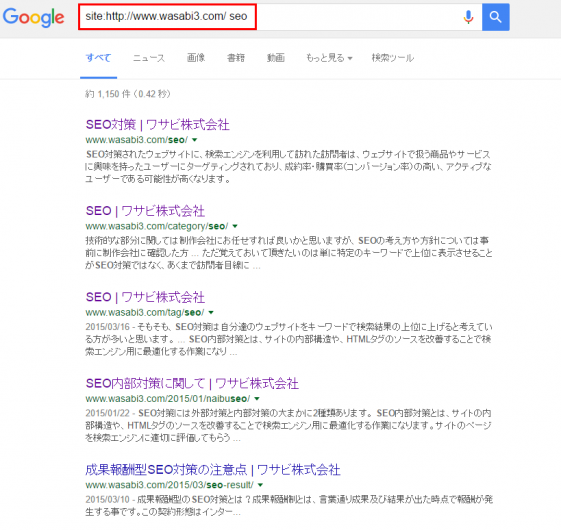Click date text 2015/03/16 in snippet

(108, 327)
